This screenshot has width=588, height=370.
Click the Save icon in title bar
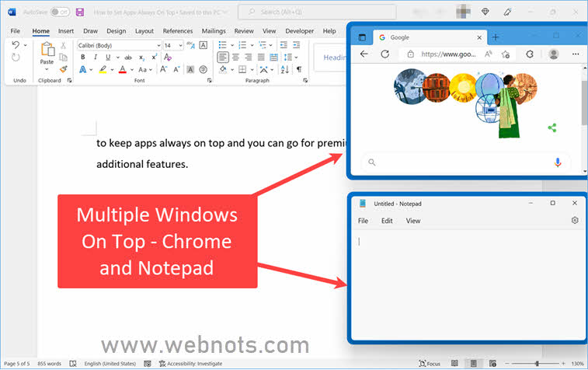pyautogui.click(x=80, y=12)
